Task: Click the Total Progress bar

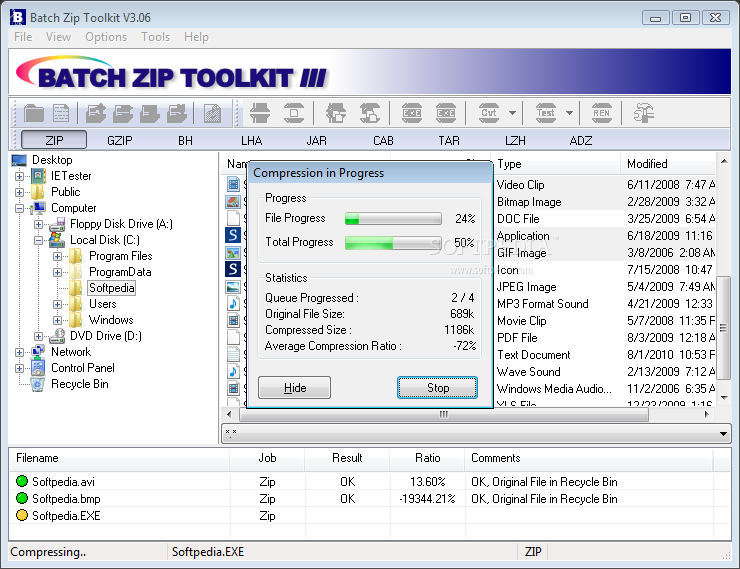Action: tap(394, 243)
